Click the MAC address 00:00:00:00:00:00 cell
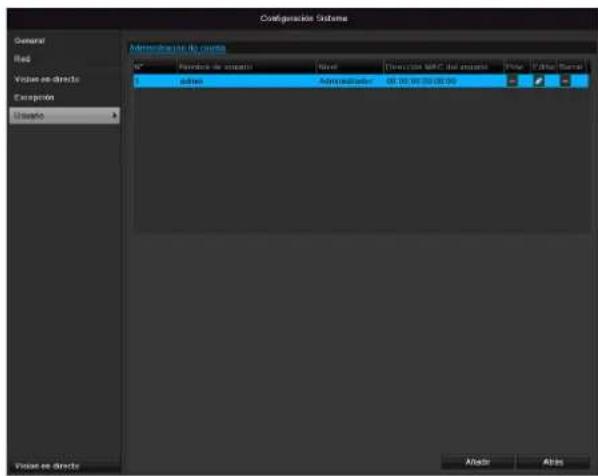 (421, 81)
